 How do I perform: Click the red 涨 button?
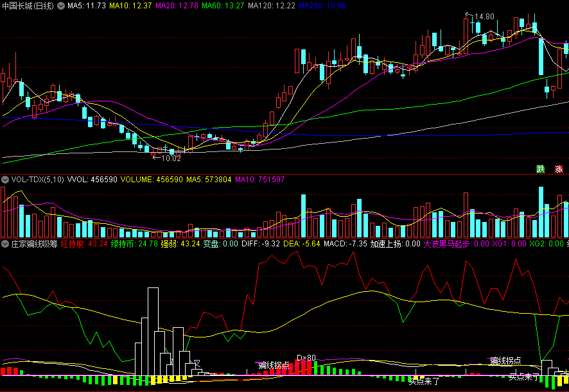[x=559, y=169]
